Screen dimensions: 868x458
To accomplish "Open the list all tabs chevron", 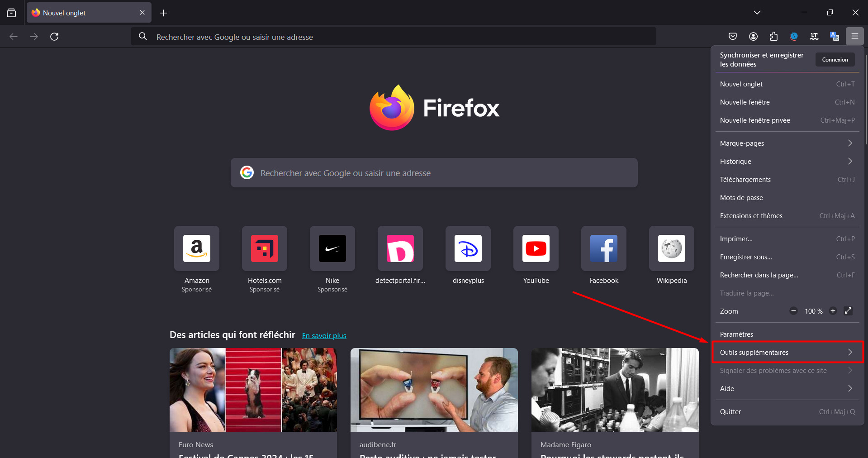I will point(757,13).
